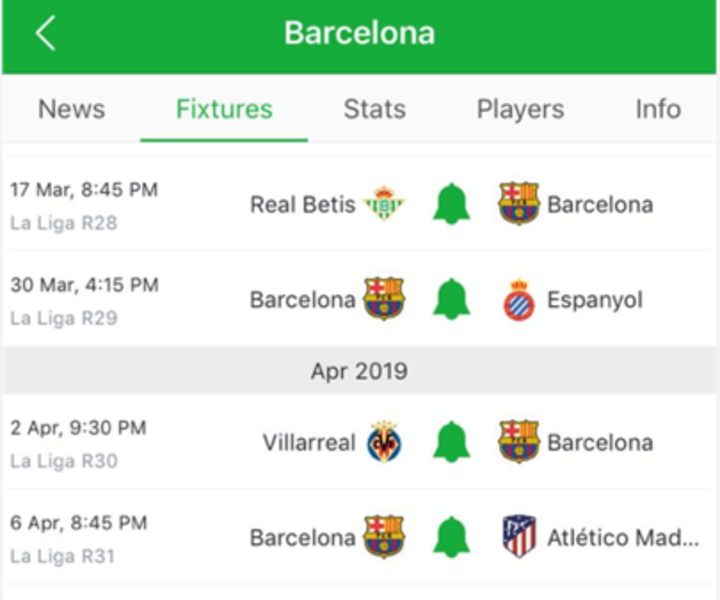Switch to the News tab
Viewport: 720px width, 600px height.
(x=71, y=109)
